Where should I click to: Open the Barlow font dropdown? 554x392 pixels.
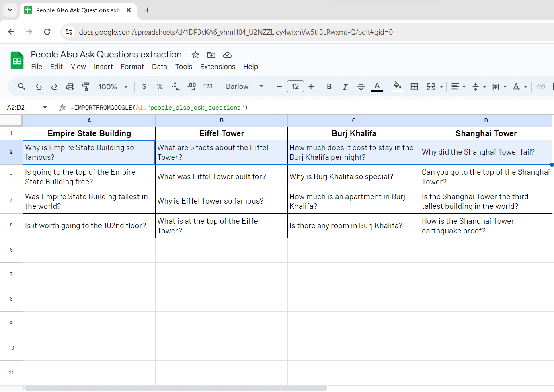click(244, 86)
